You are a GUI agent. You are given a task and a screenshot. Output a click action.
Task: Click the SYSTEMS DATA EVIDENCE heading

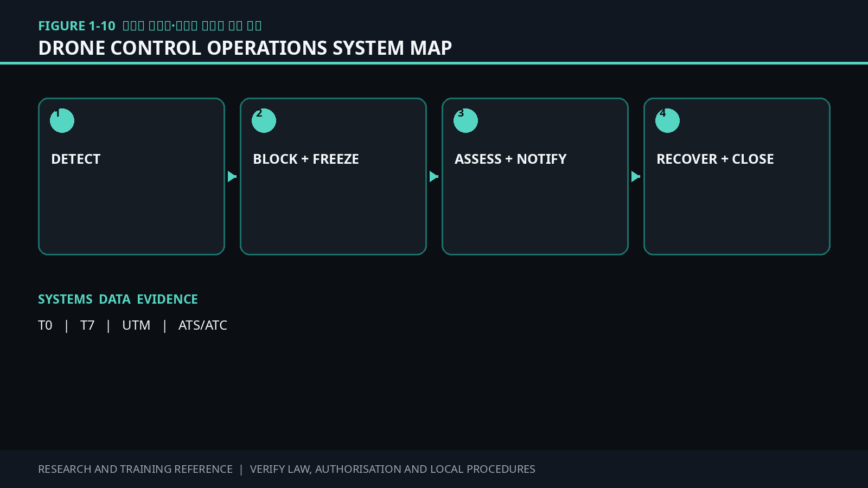pos(118,299)
